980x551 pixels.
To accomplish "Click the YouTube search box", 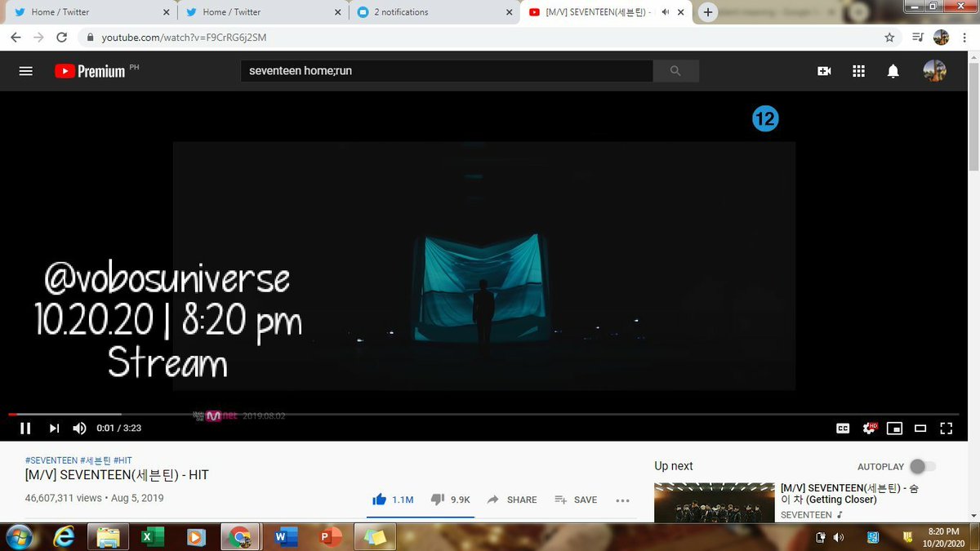I will pos(447,71).
